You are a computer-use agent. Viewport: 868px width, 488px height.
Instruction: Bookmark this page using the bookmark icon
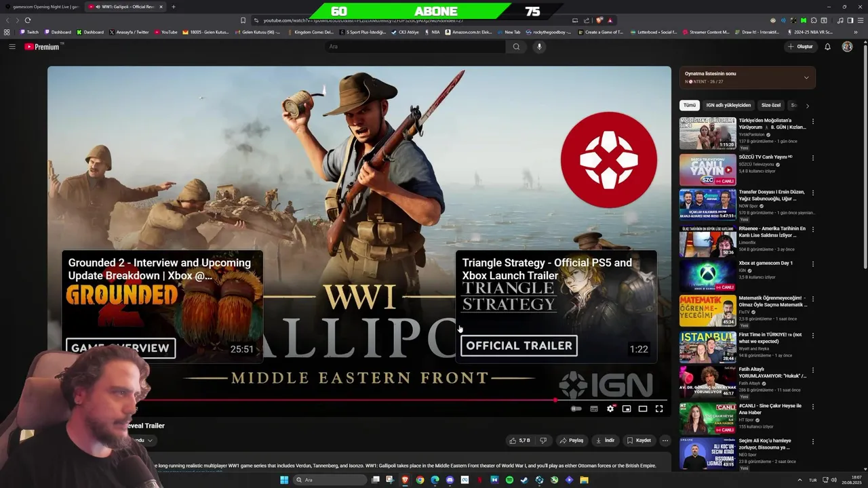tap(243, 20)
